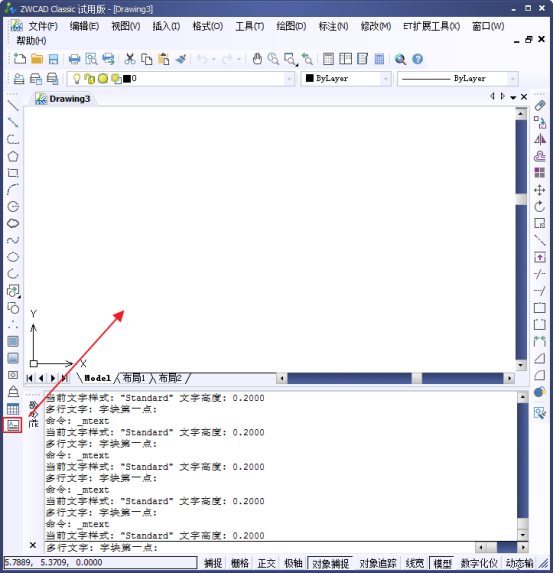Select the Erase tool in modify toolbar

coord(540,106)
